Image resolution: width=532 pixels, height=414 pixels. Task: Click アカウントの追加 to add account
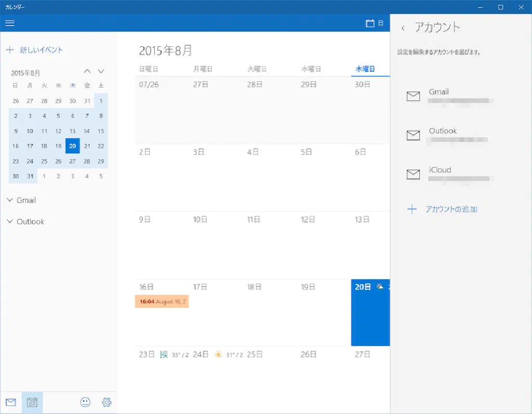coord(450,210)
